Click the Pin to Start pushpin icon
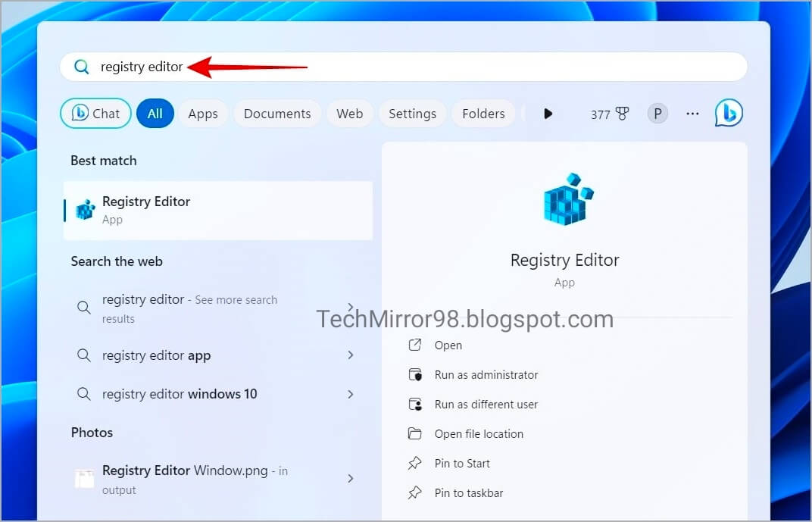The image size is (812, 522). coord(415,463)
